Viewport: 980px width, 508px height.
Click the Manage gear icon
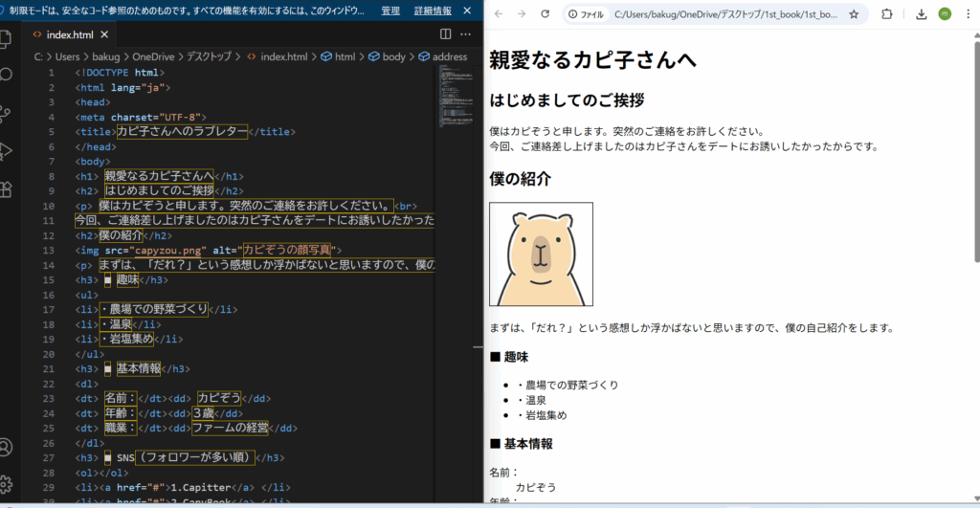pyautogui.click(x=6, y=484)
